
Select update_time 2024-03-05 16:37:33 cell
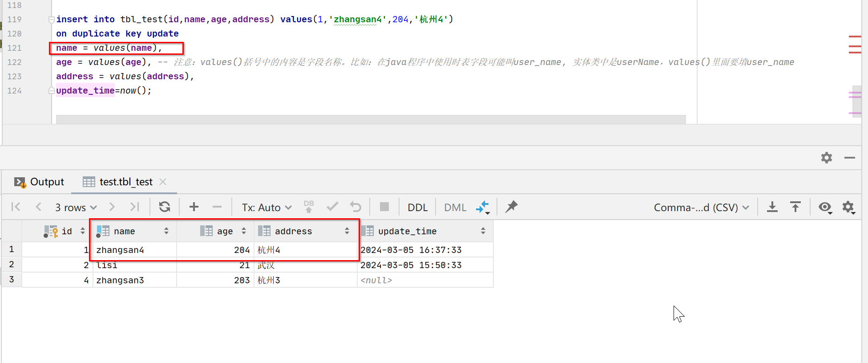(425, 250)
